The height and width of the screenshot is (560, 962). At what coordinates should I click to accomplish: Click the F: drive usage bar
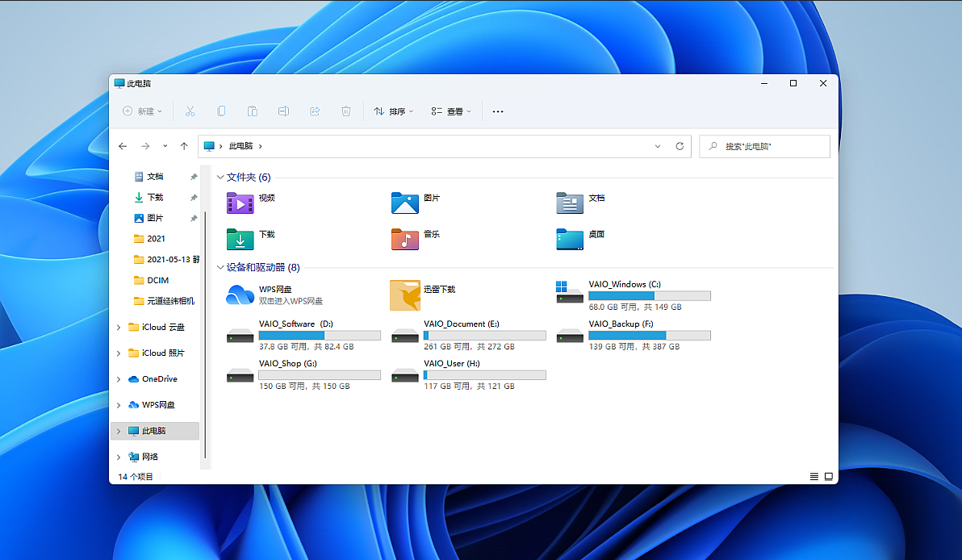click(x=649, y=336)
